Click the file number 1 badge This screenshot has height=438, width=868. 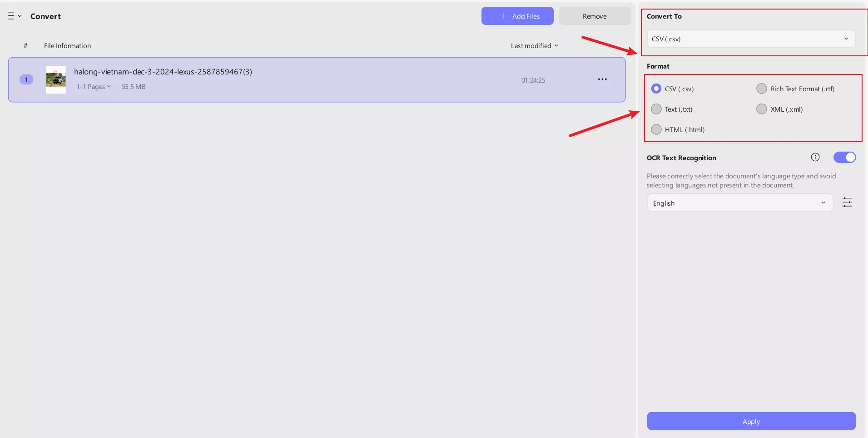(26, 80)
